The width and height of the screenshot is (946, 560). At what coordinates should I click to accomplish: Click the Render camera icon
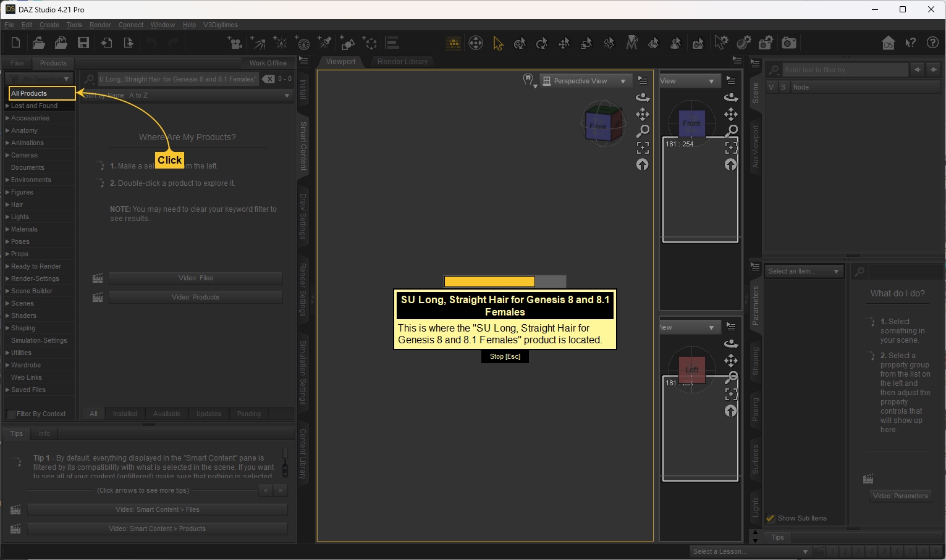point(789,43)
